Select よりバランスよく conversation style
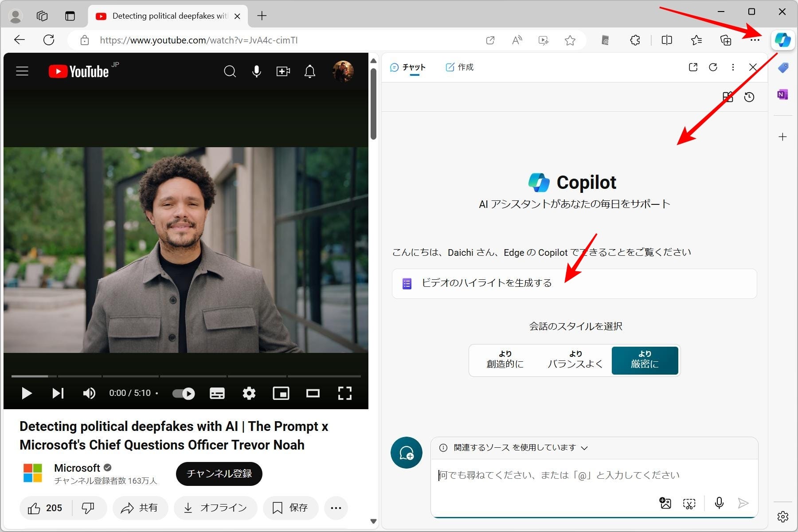 pyautogui.click(x=575, y=360)
